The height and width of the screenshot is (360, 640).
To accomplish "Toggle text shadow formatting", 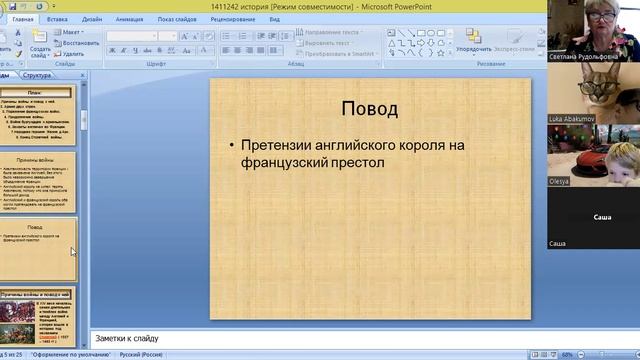I will 160,51.
